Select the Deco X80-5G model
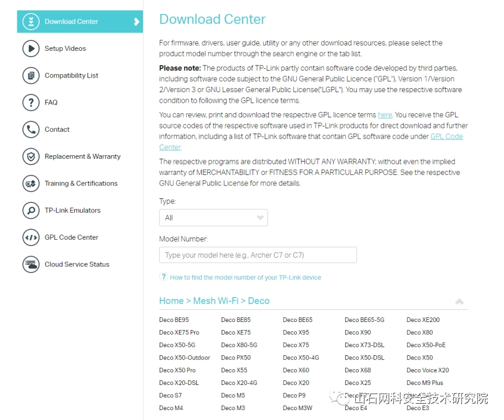This screenshot has width=504, height=420. pos(239,345)
